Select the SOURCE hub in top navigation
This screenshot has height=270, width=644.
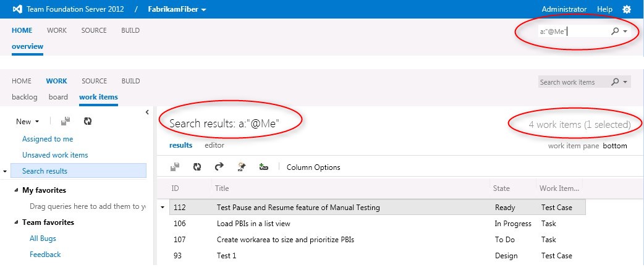coord(94,30)
